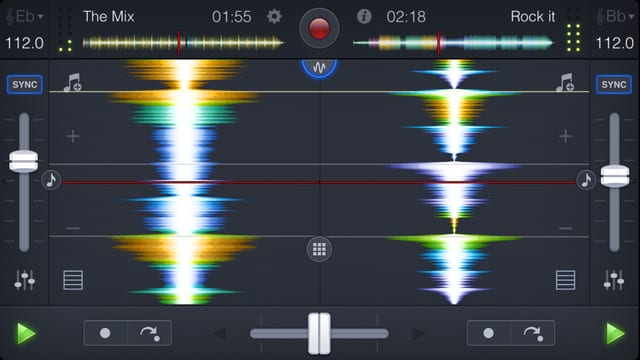Toggle SYNC on the right deck
Image resolution: width=640 pixels, height=360 pixels.
tap(614, 84)
